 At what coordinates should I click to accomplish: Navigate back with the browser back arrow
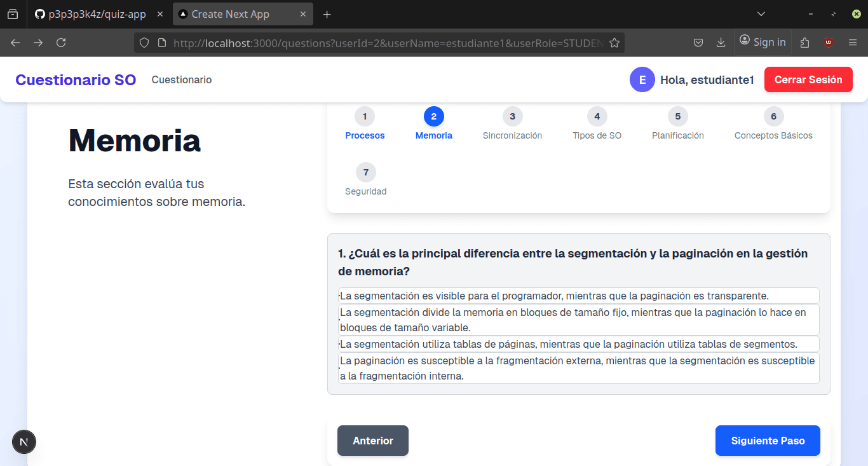point(15,42)
